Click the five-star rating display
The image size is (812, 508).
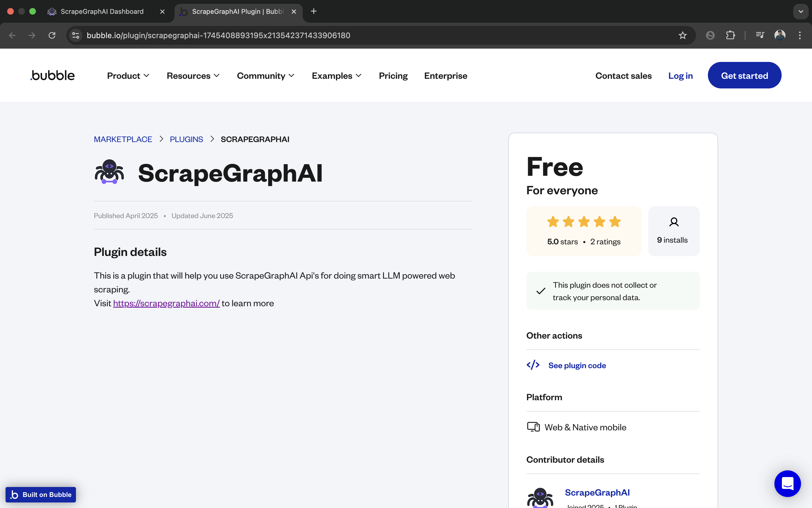click(584, 222)
